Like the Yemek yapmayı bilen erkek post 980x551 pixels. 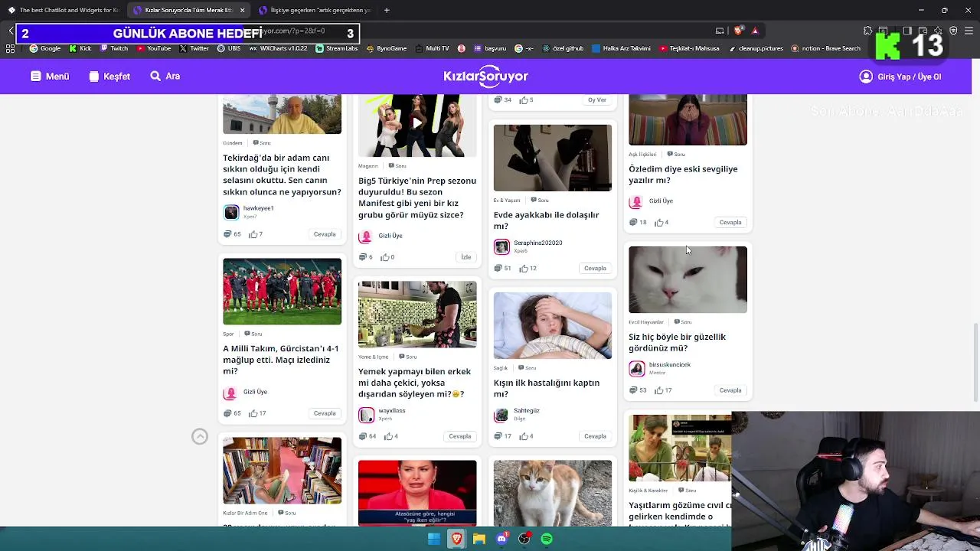click(391, 436)
